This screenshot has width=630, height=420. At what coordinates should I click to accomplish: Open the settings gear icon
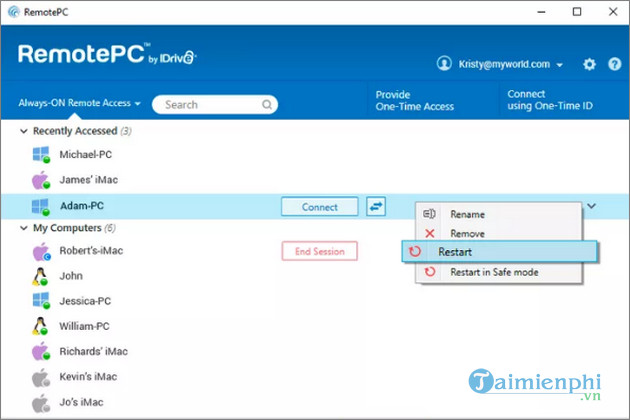pyautogui.click(x=589, y=64)
